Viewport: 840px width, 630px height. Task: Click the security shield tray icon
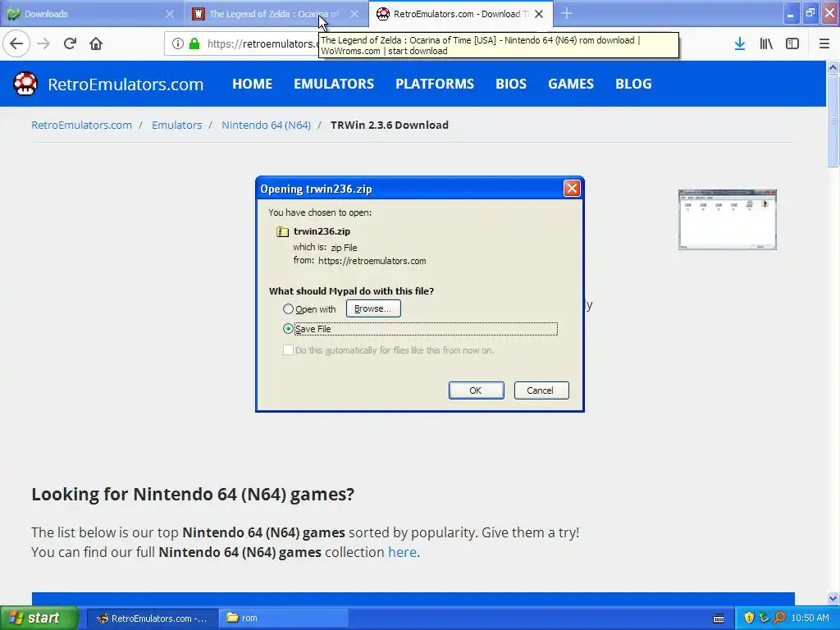[x=749, y=619]
